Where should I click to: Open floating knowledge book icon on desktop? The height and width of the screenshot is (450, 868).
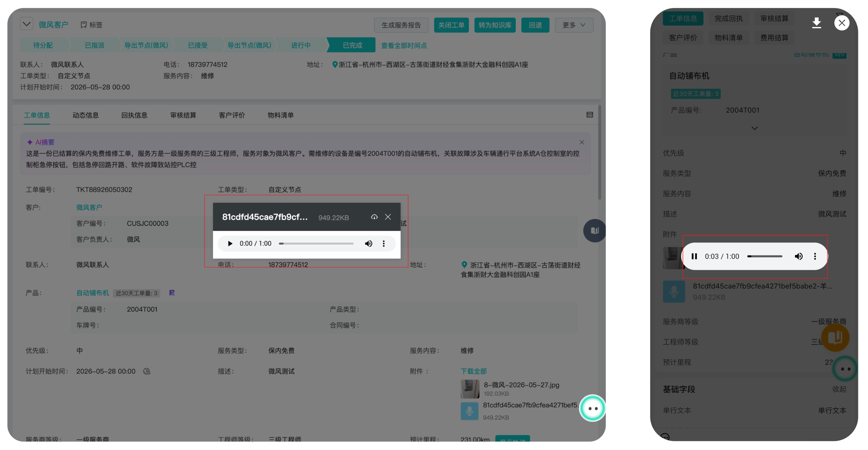pyautogui.click(x=594, y=231)
